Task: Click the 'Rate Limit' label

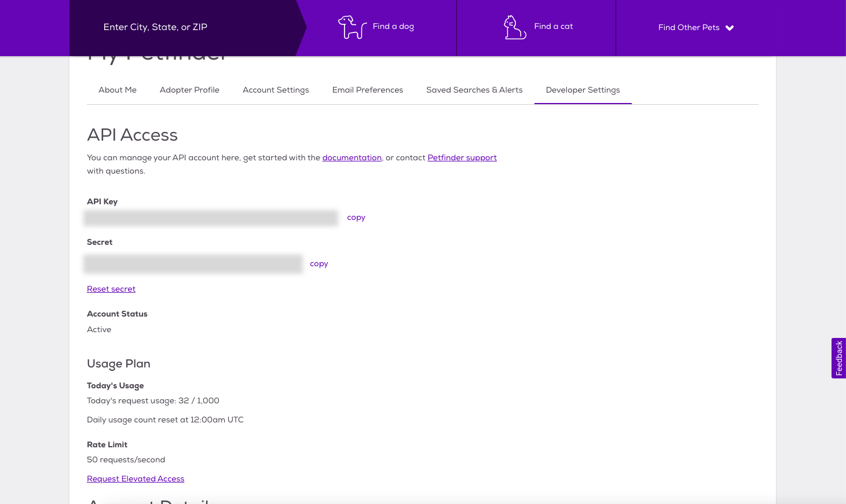Action: pos(107,445)
